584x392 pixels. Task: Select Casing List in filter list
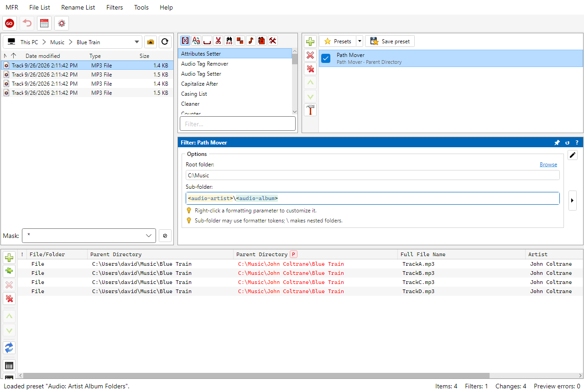235,94
